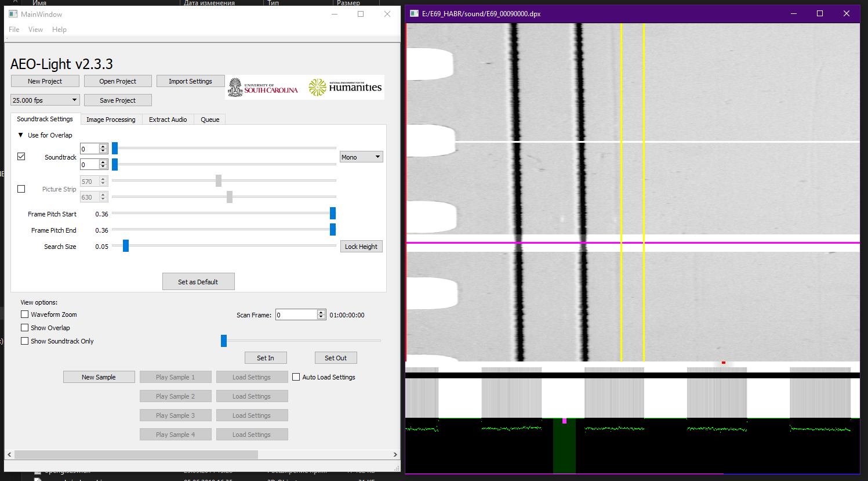Screen dimensions: 868x481
Task: Turn on Show Soundtrack Only
Action: 24,341
